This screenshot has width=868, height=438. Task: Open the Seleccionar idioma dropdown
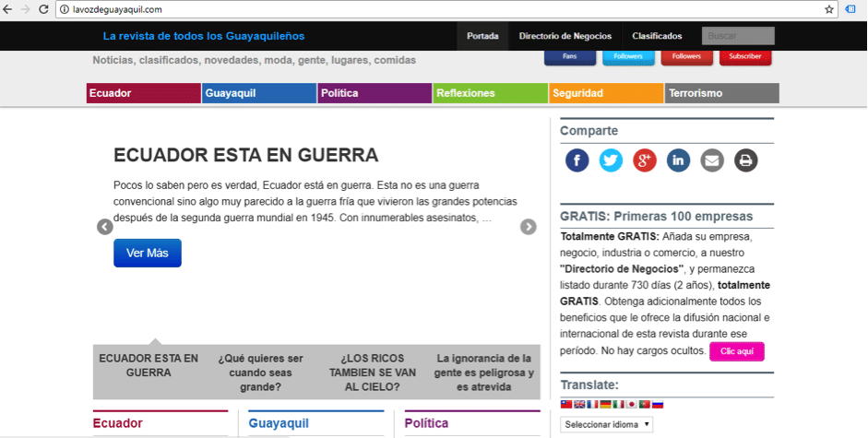point(606,424)
